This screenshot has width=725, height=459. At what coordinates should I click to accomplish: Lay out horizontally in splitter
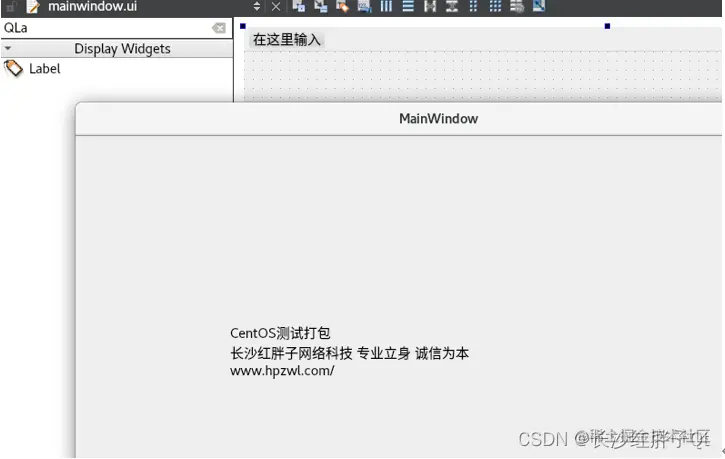(x=430, y=6)
